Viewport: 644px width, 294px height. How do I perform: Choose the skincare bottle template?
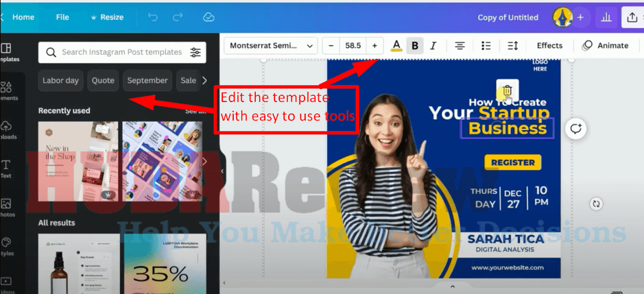coord(79,264)
